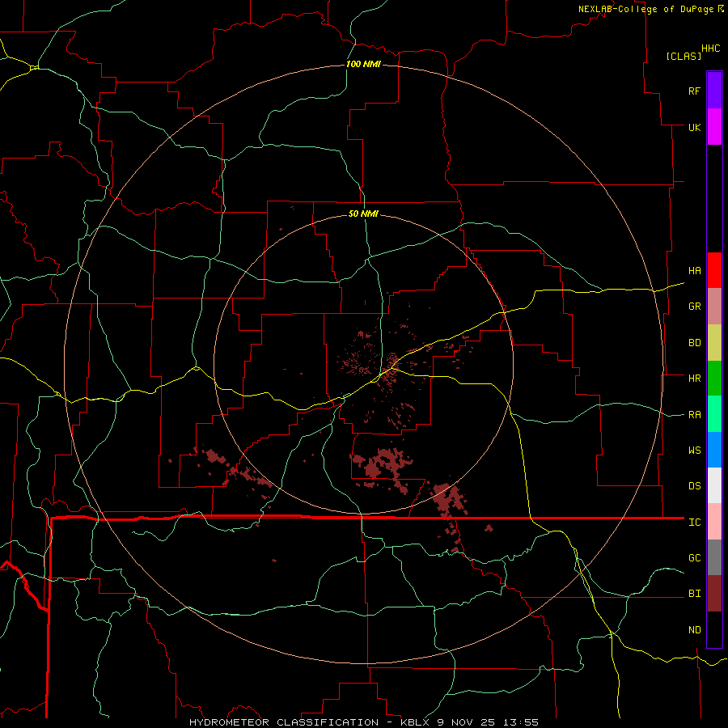Click the HA legend label
The height and width of the screenshot is (728, 728).
[x=694, y=270]
